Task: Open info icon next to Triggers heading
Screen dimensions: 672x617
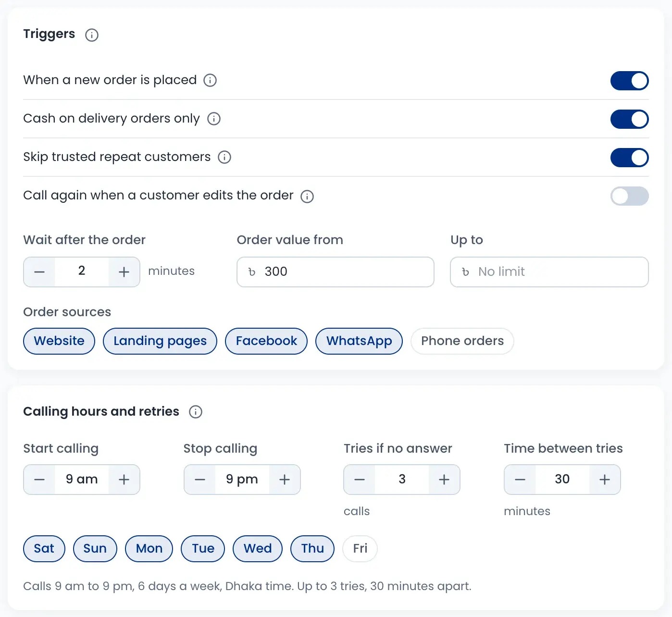Action: pos(92,35)
